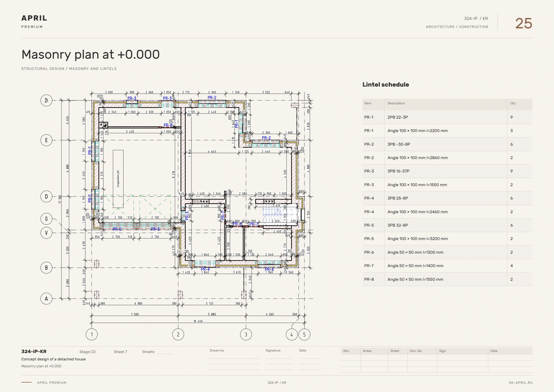Click the 'ARCHITECTURE / CONSTRUCTION' header text
The width and height of the screenshot is (554, 392).
point(457,27)
